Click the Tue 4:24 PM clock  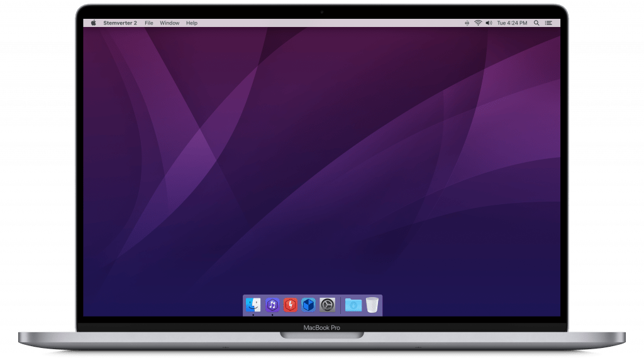coord(512,23)
